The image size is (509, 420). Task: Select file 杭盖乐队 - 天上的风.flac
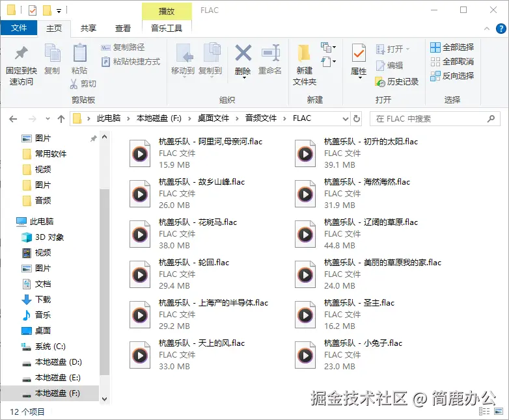pyautogui.click(x=187, y=355)
